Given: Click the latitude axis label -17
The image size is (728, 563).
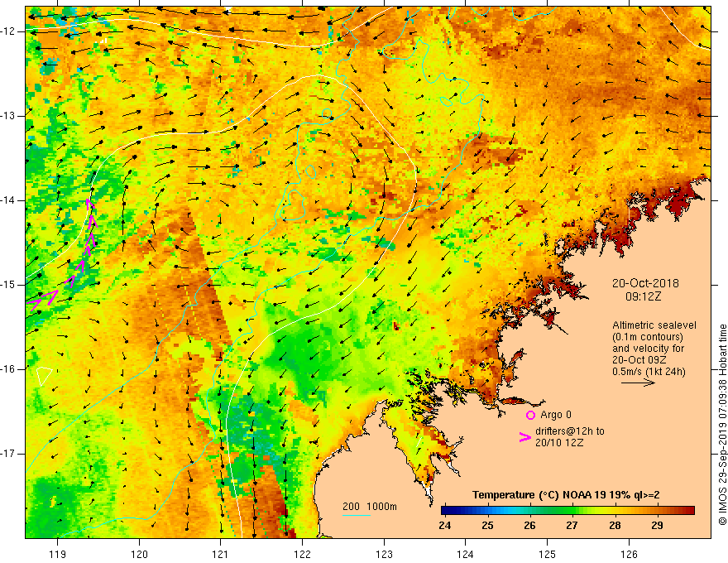Looking at the screenshot, I should pyautogui.click(x=9, y=454).
